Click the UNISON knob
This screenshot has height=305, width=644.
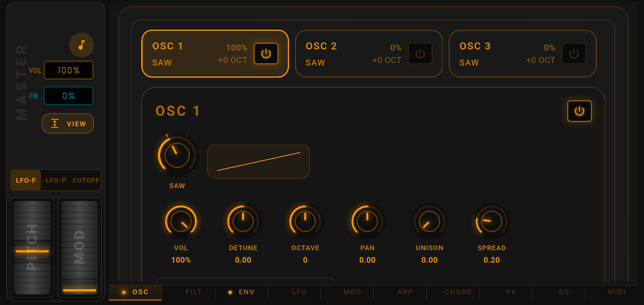pos(429,221)
